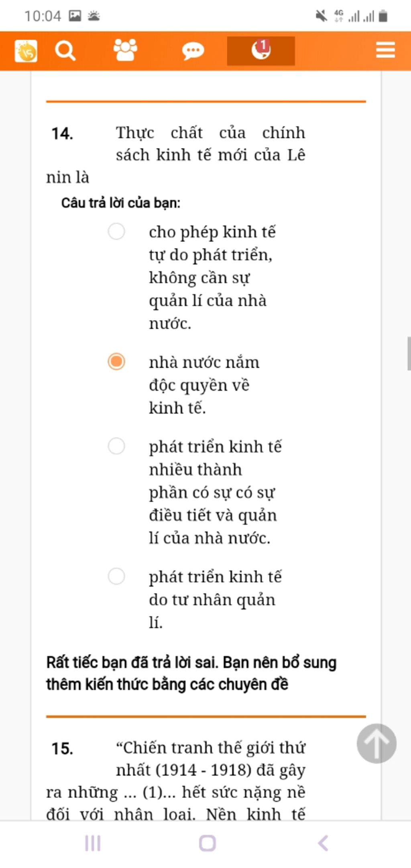
Task: Open the hamburger menu
Action: tap(385, 50)
